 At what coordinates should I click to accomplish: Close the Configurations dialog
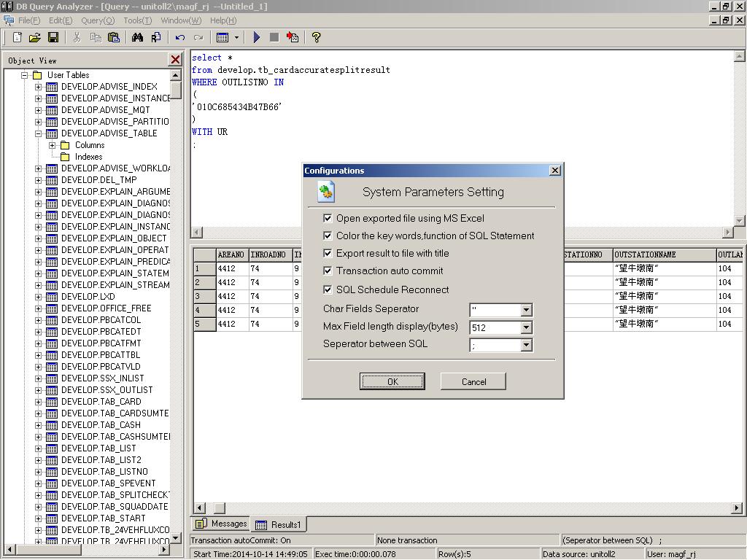[x=555, y=171]
